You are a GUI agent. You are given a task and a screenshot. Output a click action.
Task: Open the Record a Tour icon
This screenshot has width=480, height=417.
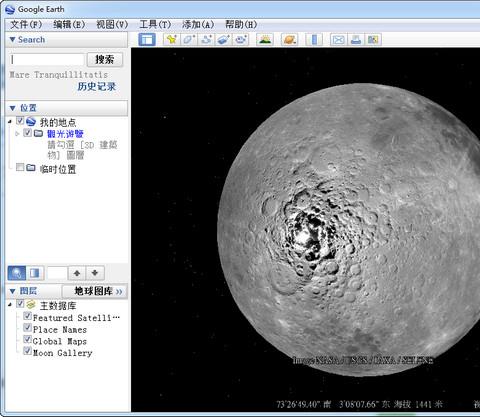click(241, 40)
